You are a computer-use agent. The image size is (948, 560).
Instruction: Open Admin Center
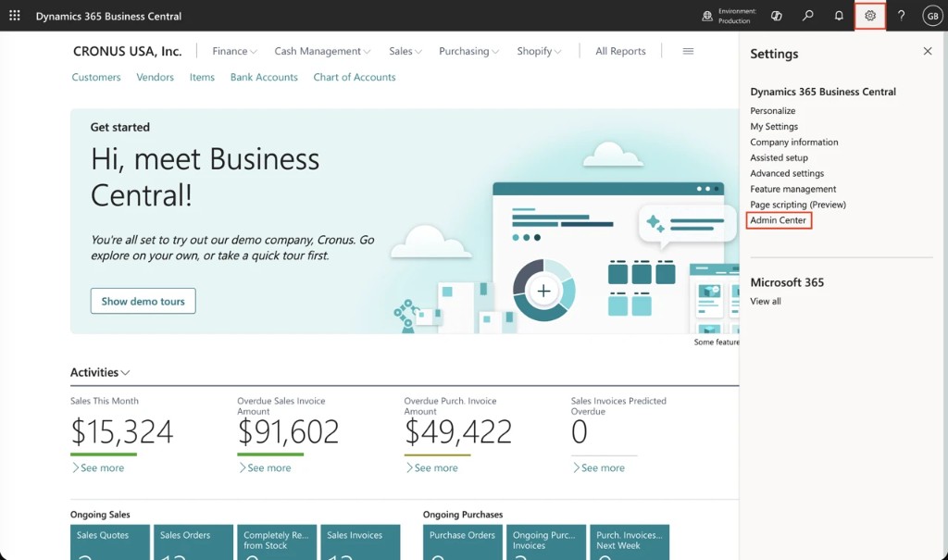778,220
